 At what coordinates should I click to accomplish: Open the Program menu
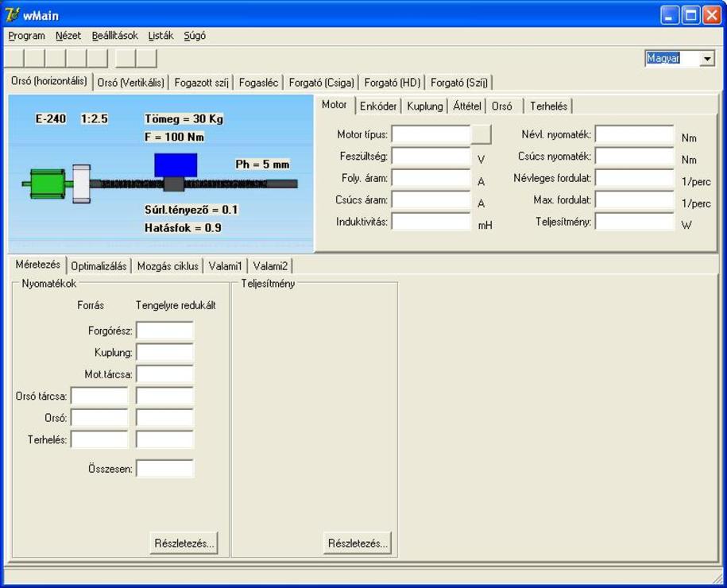point(26,36)
